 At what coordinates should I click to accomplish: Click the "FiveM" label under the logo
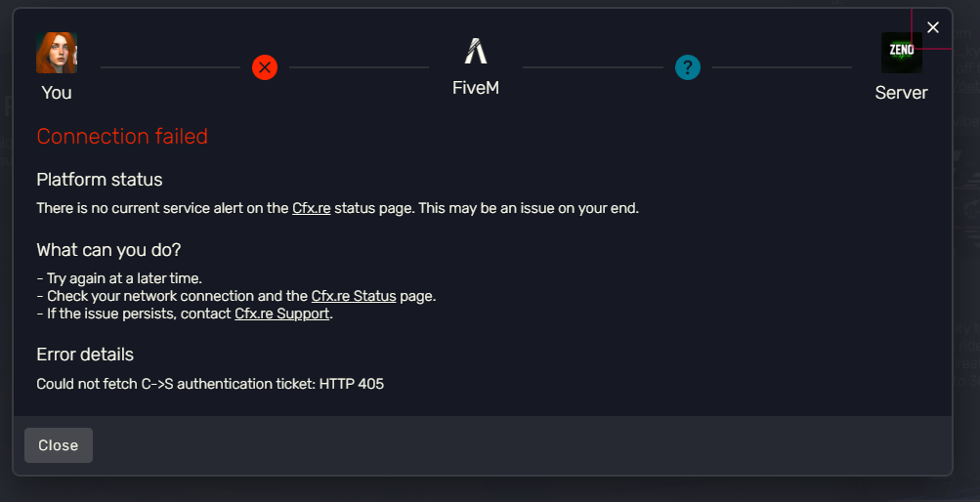pos(476,88)
